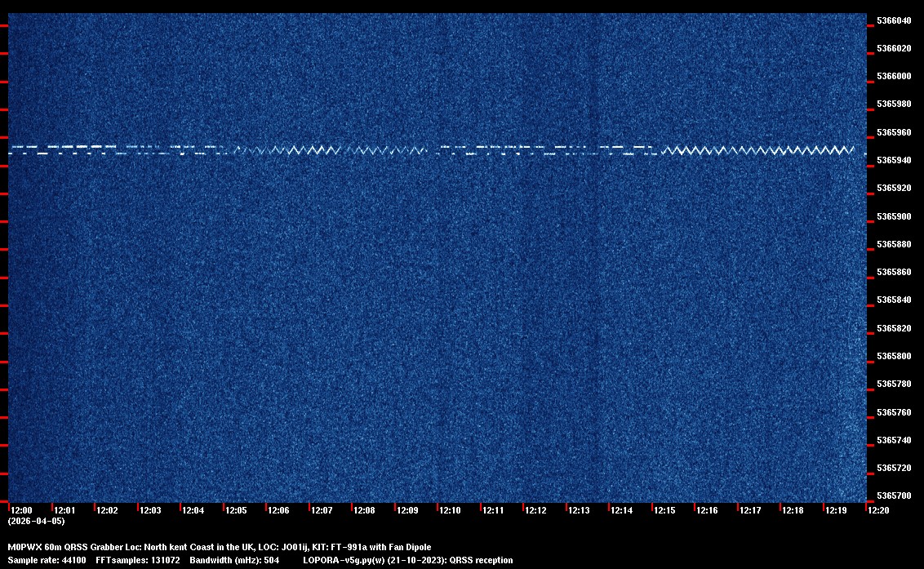Screen dimensions: 924x569
Task: Click the date text (2026-04-05)
Action: [x=36, y=521]
